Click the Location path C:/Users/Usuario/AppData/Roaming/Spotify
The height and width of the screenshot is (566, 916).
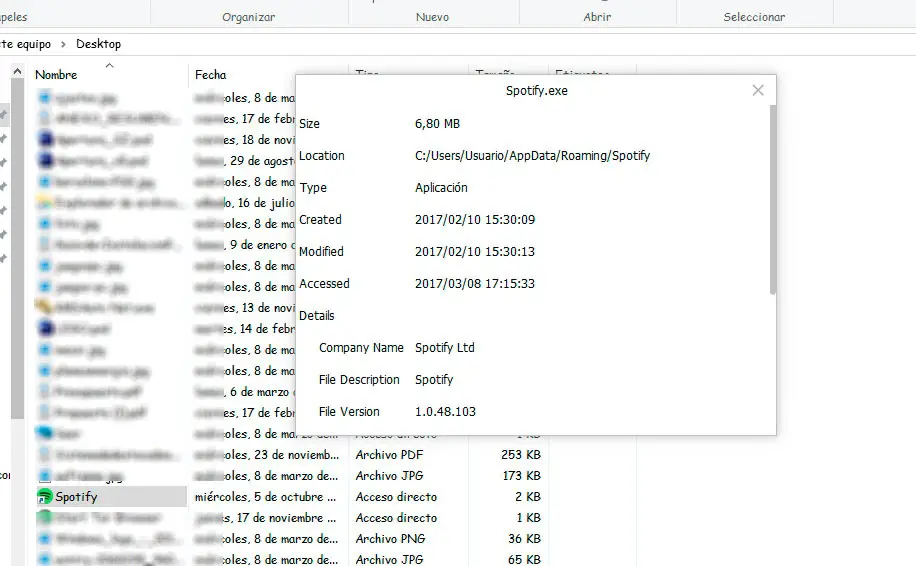coord(532,155)
